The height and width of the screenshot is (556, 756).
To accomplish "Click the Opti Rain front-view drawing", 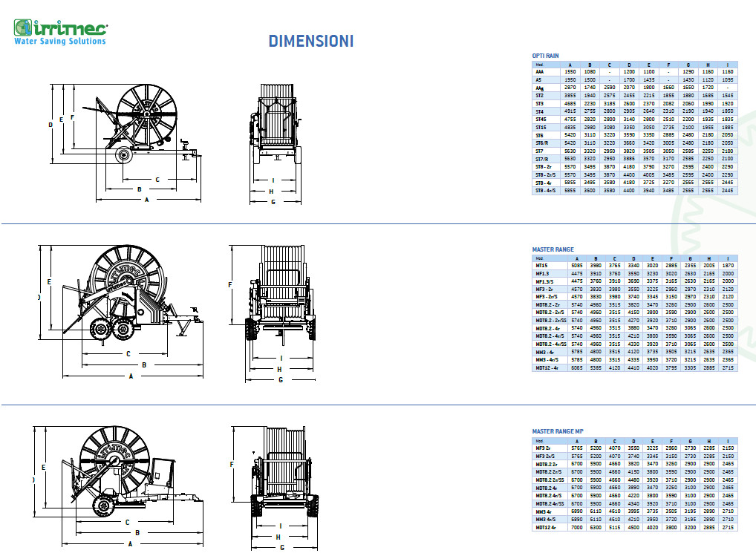I will point(276,124).
